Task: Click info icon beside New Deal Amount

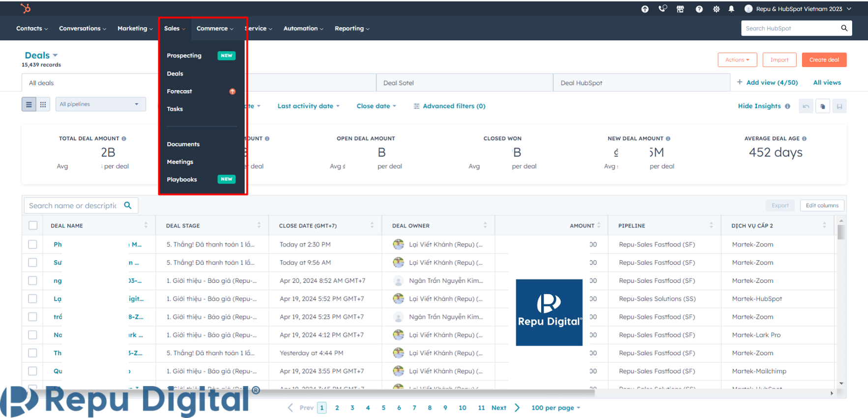Action: coord(668,139)
